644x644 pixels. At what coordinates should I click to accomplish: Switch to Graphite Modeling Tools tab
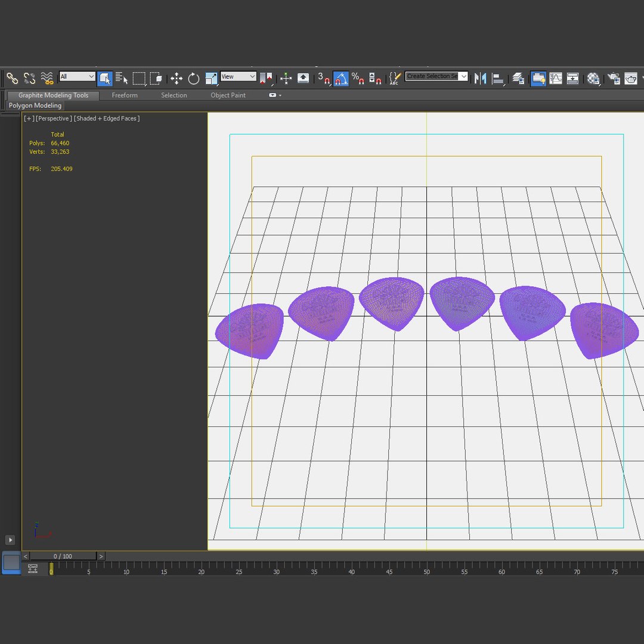54,95
